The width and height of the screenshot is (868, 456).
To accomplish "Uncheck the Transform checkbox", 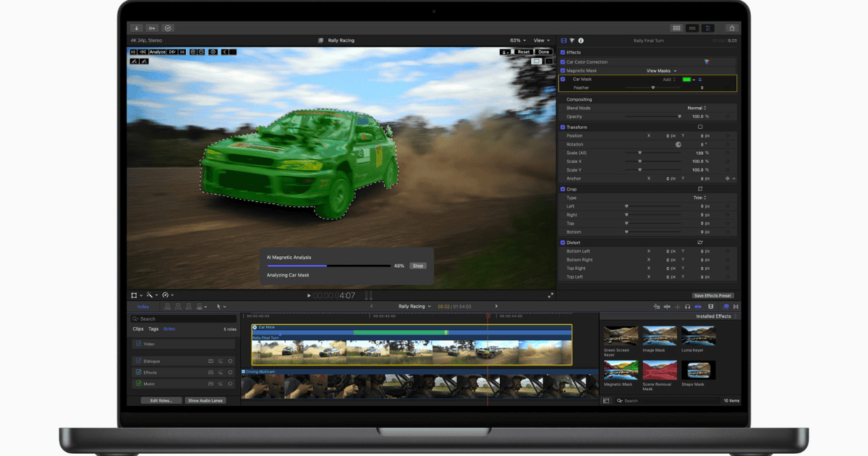I will point(563,127).
